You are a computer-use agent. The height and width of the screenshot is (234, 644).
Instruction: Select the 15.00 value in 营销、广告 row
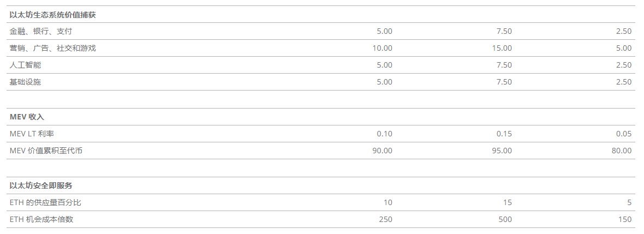(502, 48)
